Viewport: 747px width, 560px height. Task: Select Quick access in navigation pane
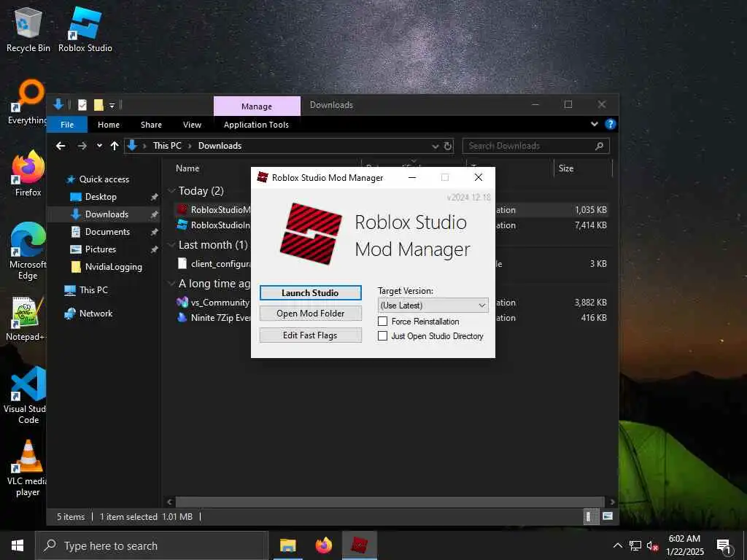coord(104,179)
